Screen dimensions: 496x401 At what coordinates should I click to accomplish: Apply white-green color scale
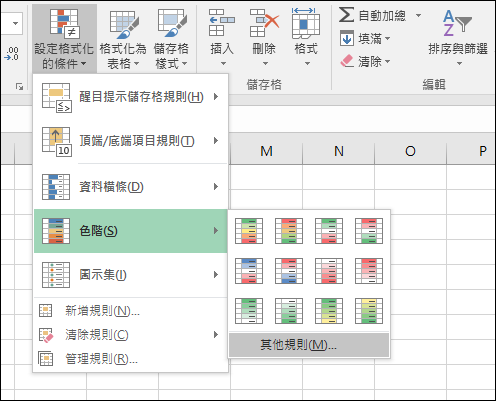click(x=289, y=311)
